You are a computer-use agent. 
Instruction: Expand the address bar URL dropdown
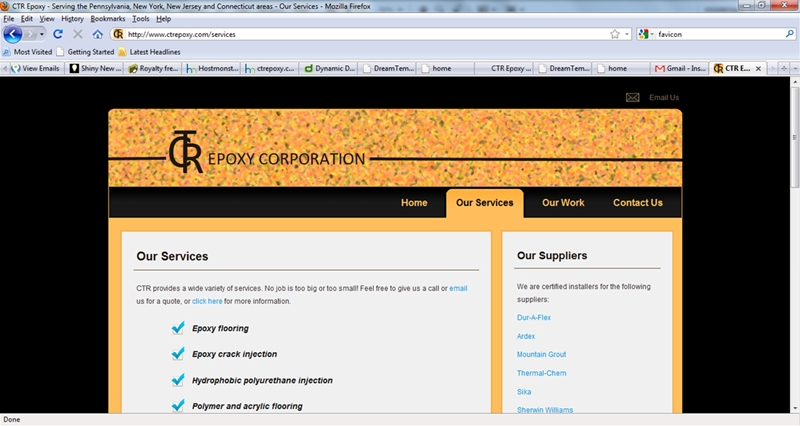tap(627, 34)
